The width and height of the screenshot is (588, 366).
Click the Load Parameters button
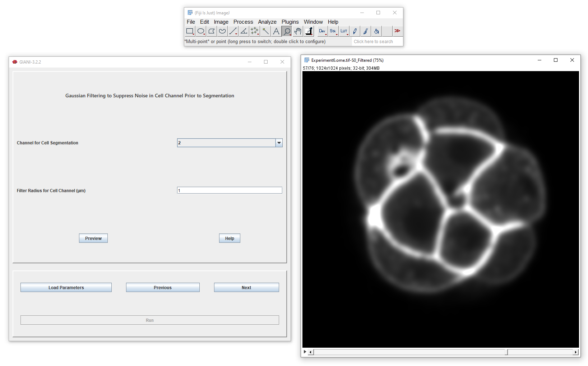(x=66, y=287)
